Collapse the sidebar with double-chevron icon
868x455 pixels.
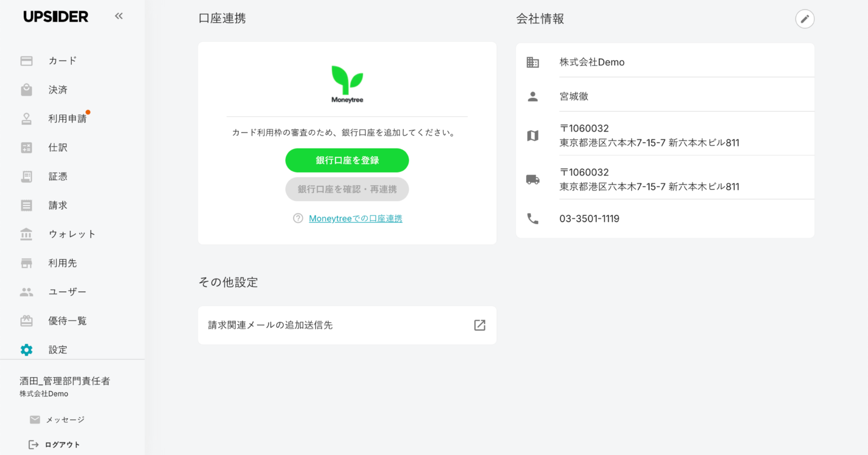[119, 16]
